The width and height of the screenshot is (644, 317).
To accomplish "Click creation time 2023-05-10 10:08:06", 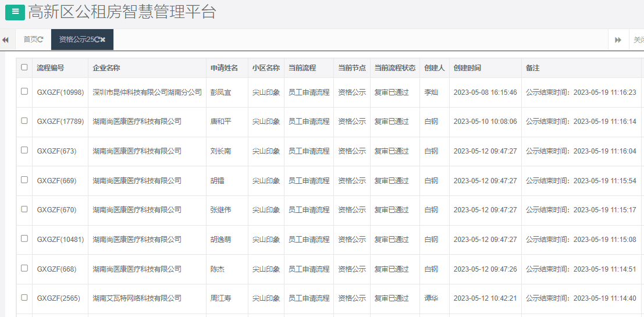I will coord(485,122).
